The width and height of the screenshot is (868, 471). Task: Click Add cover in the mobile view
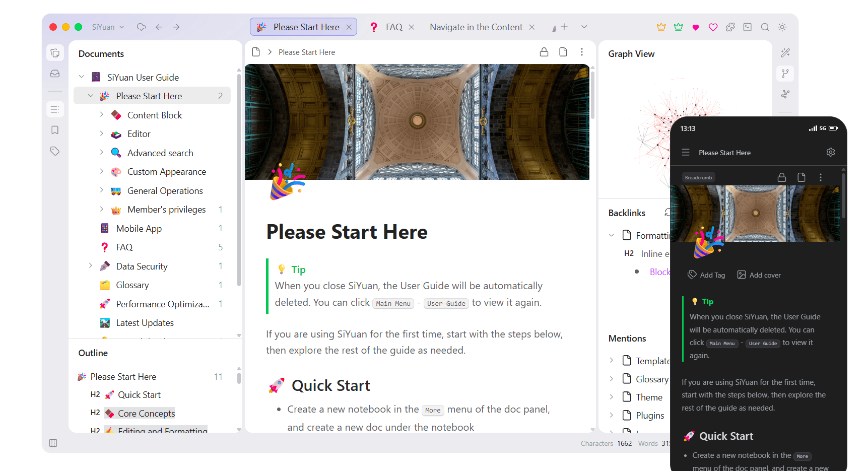click(x=759, y=275)
